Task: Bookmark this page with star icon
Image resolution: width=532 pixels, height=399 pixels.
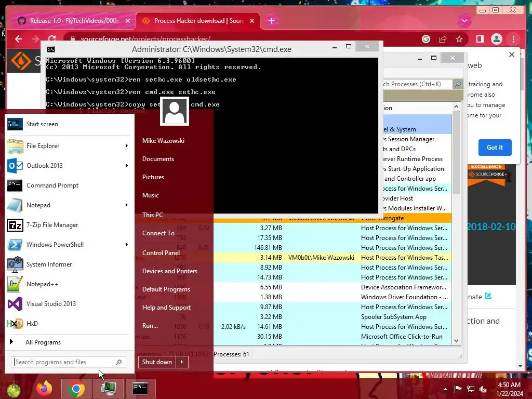Action: (459, 39)
